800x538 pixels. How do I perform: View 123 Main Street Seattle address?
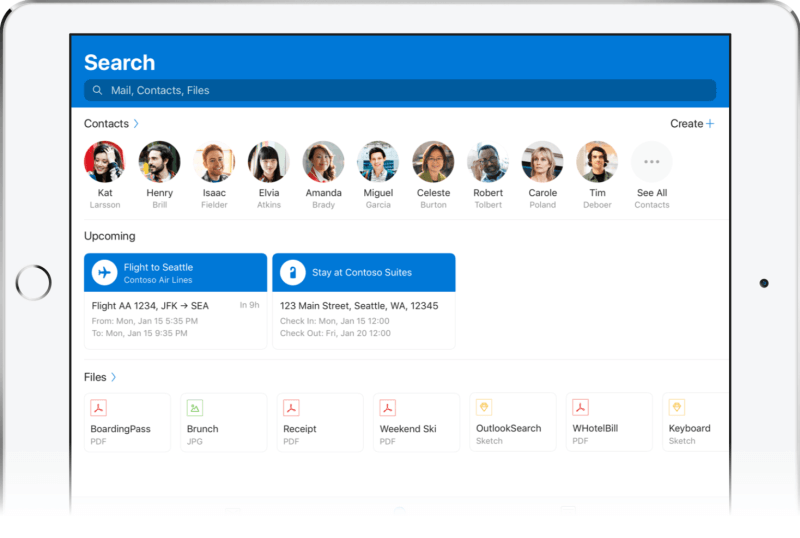coord(359,306)
